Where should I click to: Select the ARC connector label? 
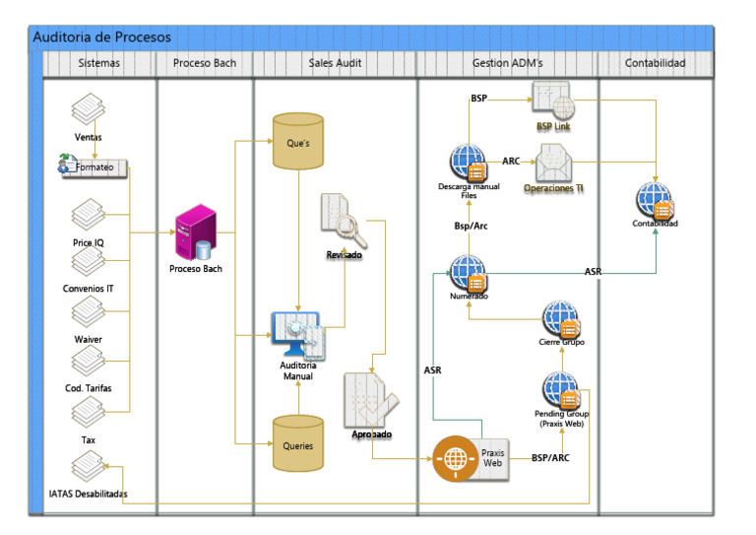tap(511, 162)
